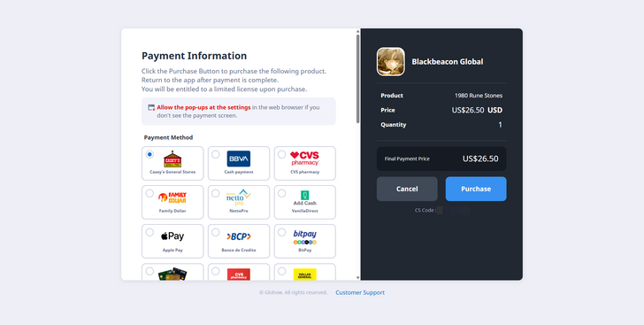This screenshot has height=325, width=644.
Task: Click the Blackbeacon Global game icon
Action: click(391, 61)
